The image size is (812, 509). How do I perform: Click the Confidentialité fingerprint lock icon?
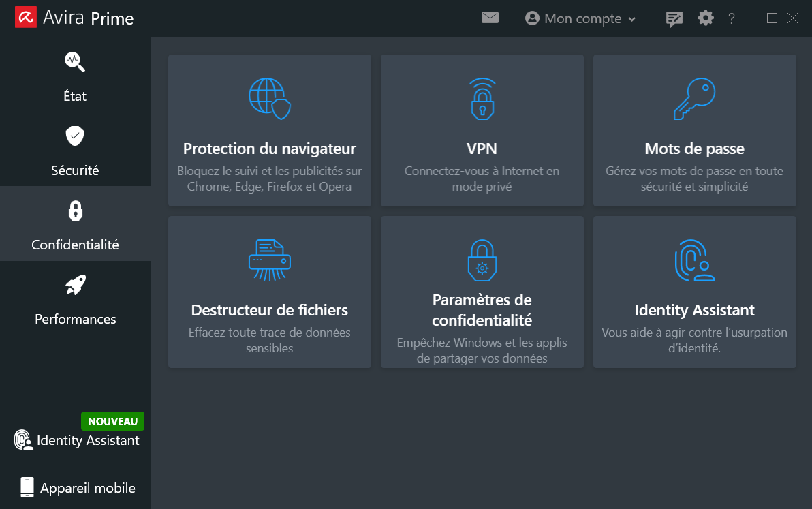coord(74,211)
